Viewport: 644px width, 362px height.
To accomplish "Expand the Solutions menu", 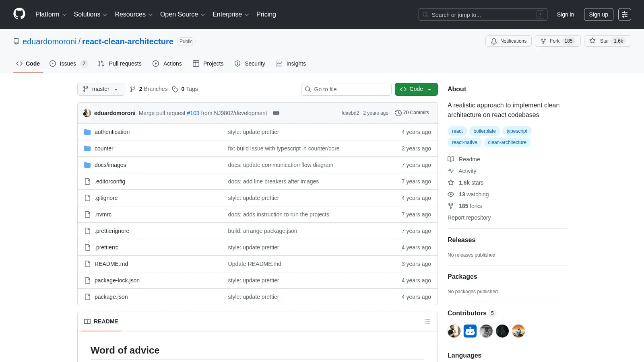I will (x=91, y=14).
